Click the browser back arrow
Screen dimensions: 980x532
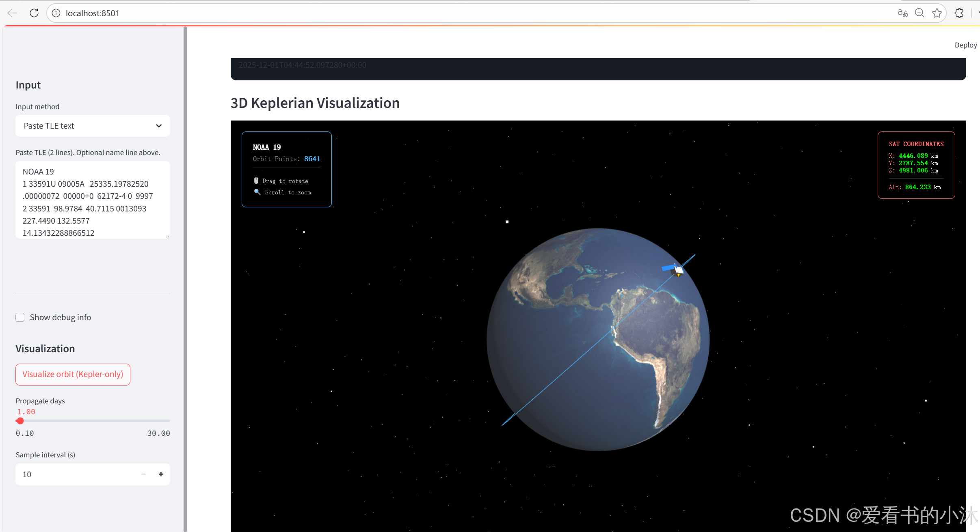click(x=12, y=13)
